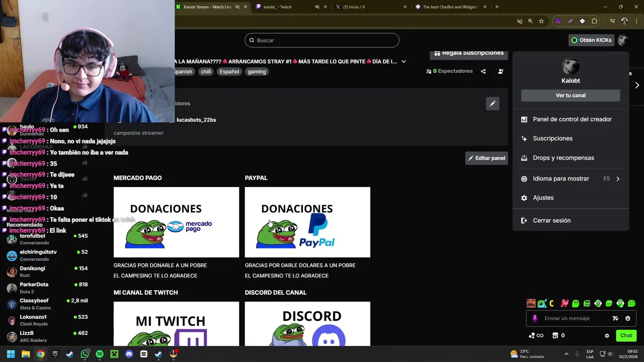Select the Spanish tag

[x=183, y=71]
